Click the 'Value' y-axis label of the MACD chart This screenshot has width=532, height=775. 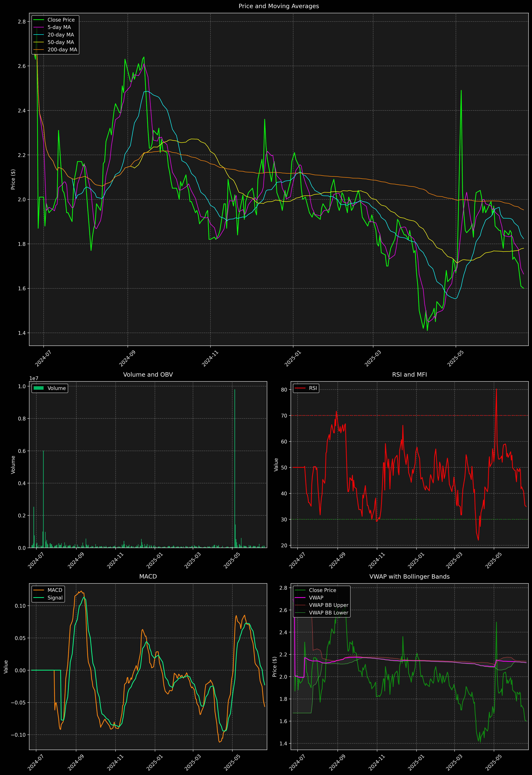tap(6, 667)
